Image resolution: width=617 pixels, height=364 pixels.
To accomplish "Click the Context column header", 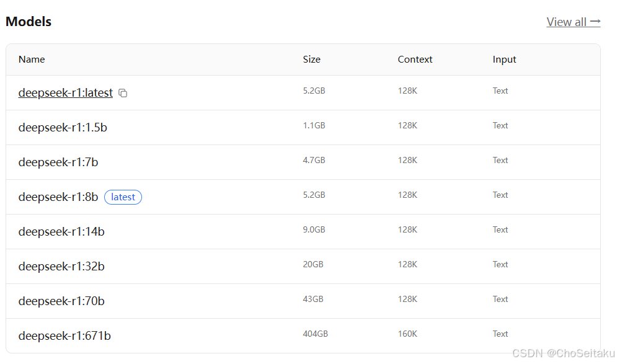I will point(415,60).
